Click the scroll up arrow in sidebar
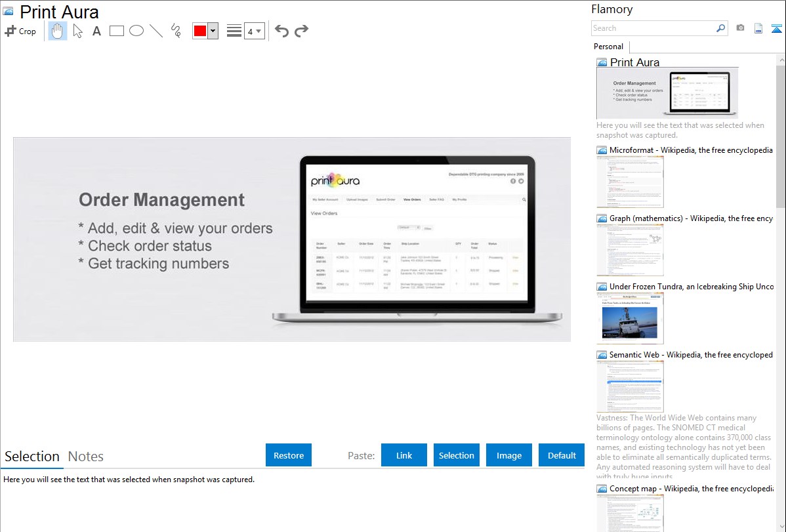The width and height of the screenshot is (786, 532). coord(781,60)
